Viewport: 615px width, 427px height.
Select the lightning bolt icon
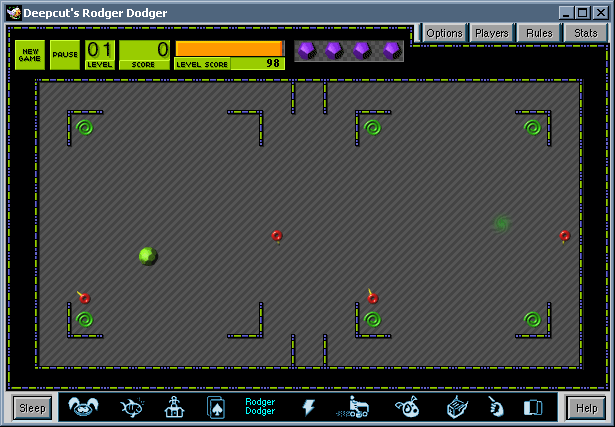tap(308, 407)
